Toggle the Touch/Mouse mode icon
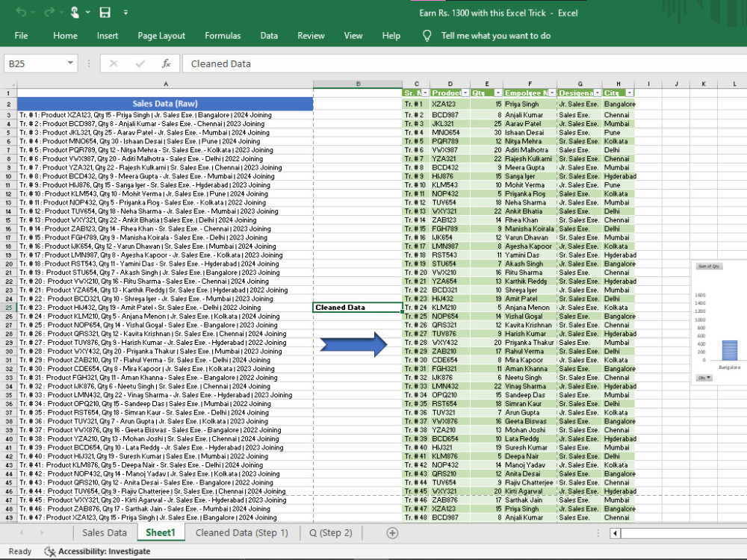 click(75, 13)
